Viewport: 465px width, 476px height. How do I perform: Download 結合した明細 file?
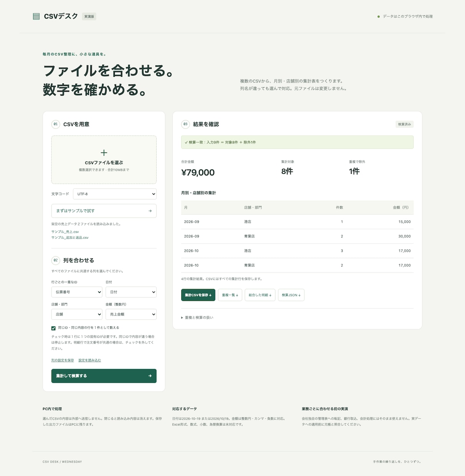click(260, 295)
